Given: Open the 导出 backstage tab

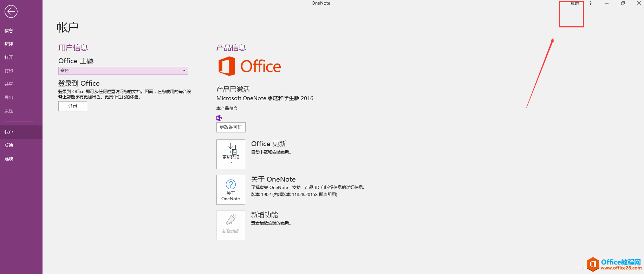Looking at the screenshot, I should pos(21,97).
